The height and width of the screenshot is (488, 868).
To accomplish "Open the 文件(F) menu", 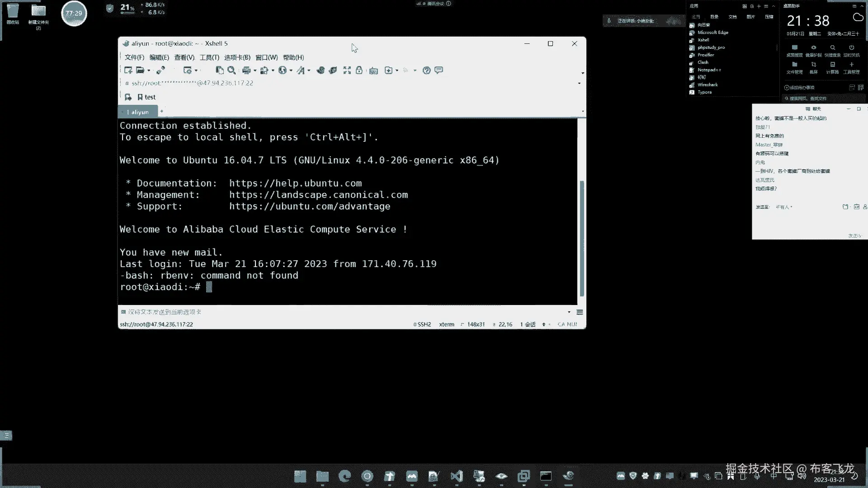I will pyautogui.click(x=134, y=57).
